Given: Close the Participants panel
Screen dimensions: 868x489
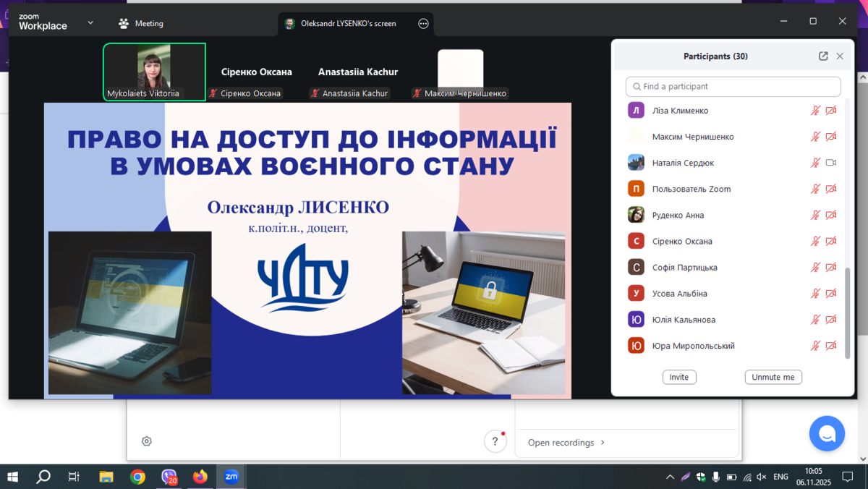Looking at the screenshot, I should (x=840, y=56).
